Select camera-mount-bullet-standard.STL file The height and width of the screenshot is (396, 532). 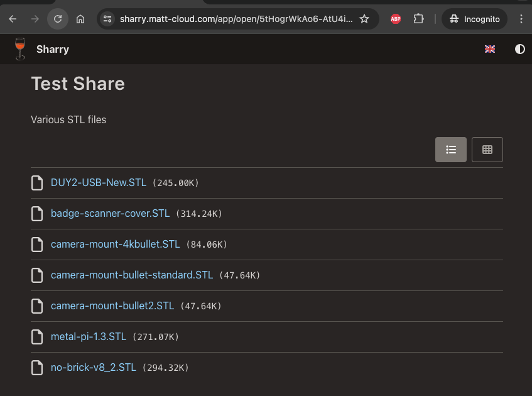[132, 275]
